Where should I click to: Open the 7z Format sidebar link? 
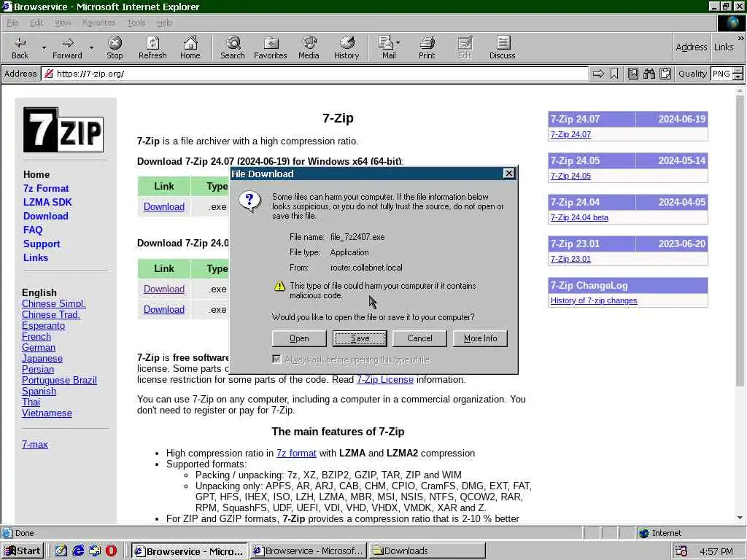tap(46, 189)
